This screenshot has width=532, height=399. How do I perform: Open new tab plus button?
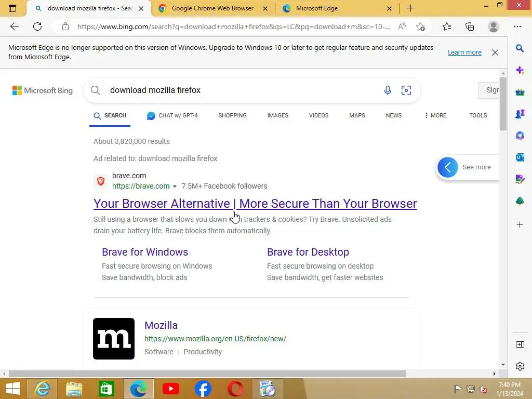[410, 8]
